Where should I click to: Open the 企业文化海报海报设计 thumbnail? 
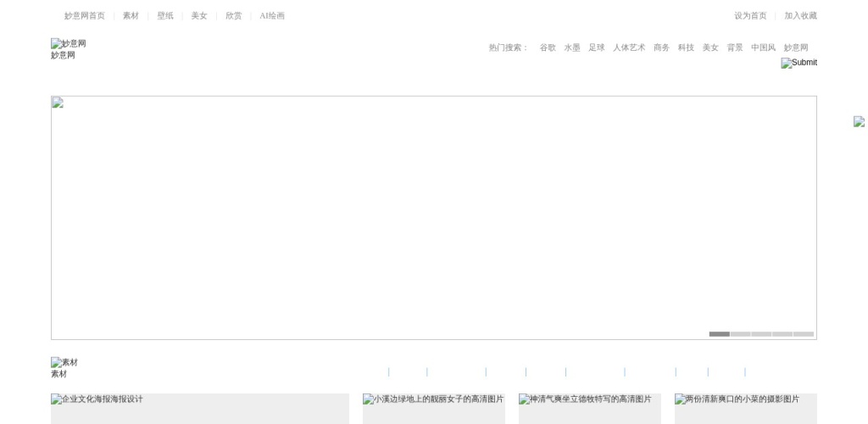[x=199, y=408]
